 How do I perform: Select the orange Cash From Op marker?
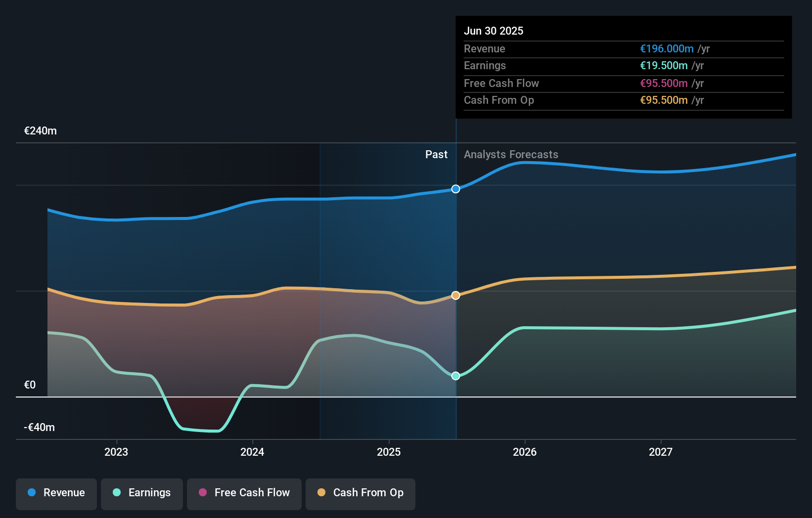tap(455, 295)
